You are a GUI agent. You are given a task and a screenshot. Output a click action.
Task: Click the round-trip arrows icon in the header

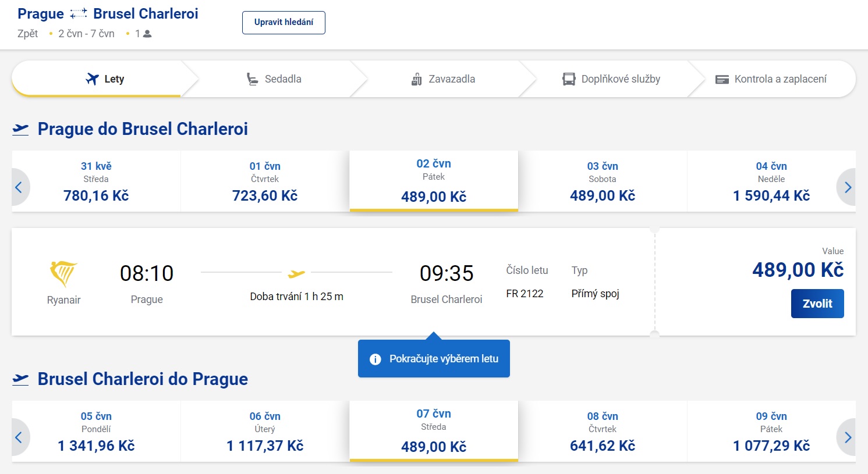click(79, 14)
